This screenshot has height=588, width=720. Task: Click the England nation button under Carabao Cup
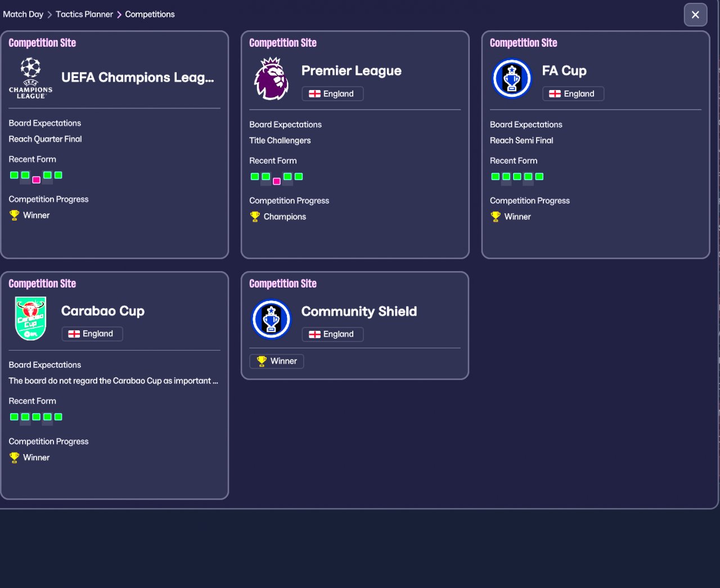pos(92,334)
